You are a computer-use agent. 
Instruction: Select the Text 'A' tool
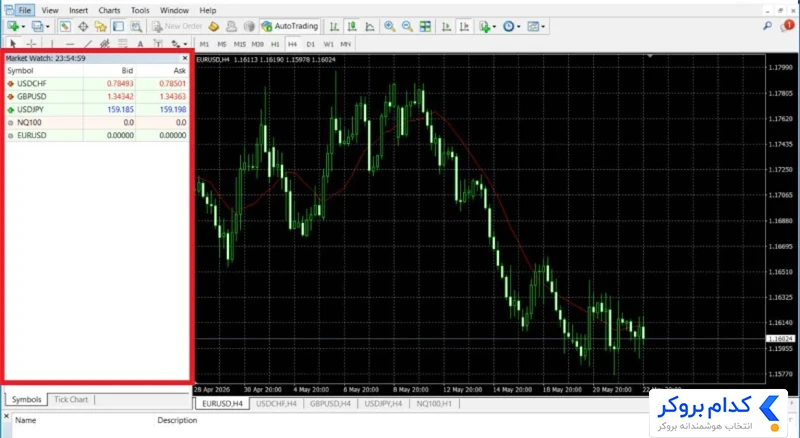point(140,44)
